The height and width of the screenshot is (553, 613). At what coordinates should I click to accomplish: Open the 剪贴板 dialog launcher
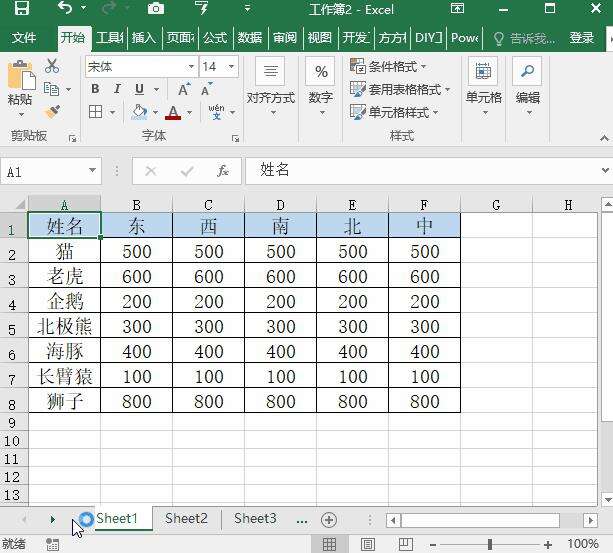click(x=72, y=138)
